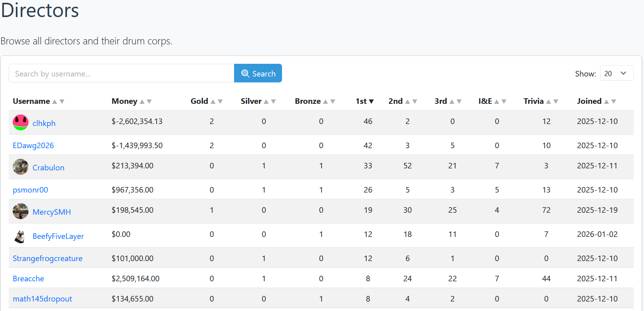Click BeefyFiveLayer's dog avatar

click(21, 236)
